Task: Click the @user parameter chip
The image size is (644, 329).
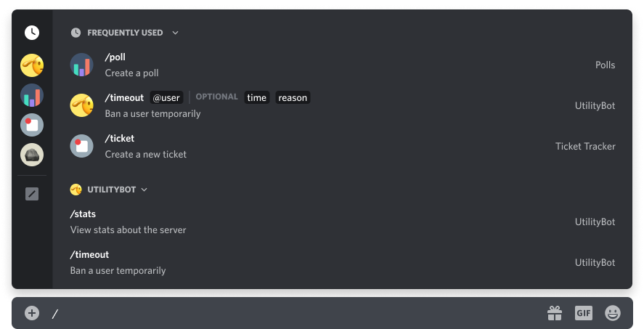Action: point(166,98)
